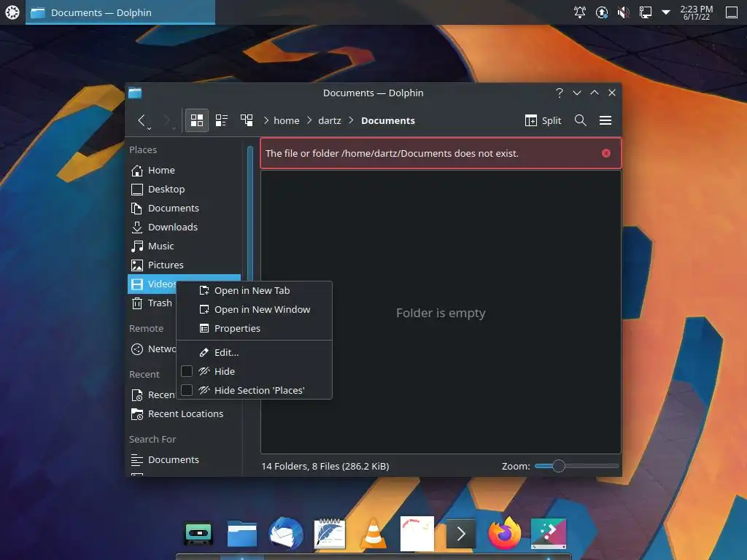Switch to Icons view mode
Image resolution: width=747 pixels, height=560 pixels.
pyautogui.click(x=197, y=120)
